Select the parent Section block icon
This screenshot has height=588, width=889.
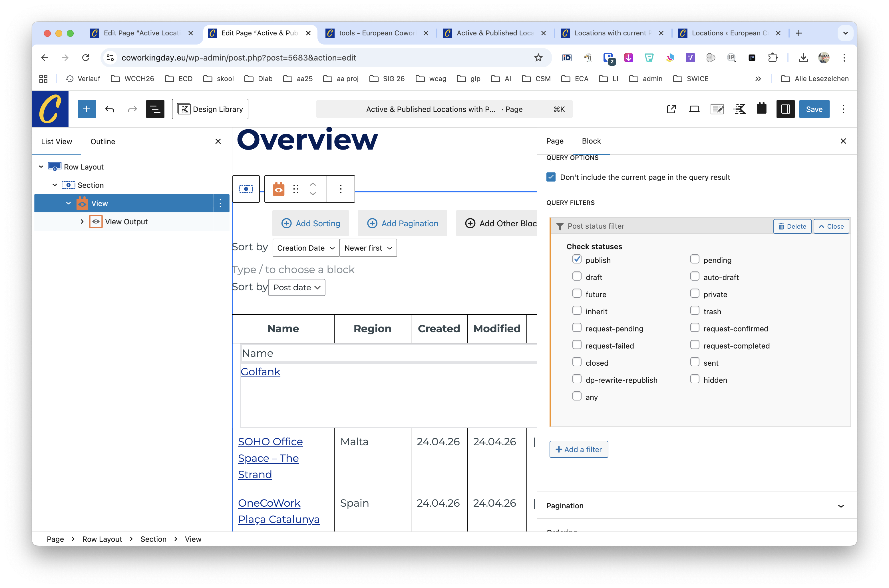tap(246, 189)
